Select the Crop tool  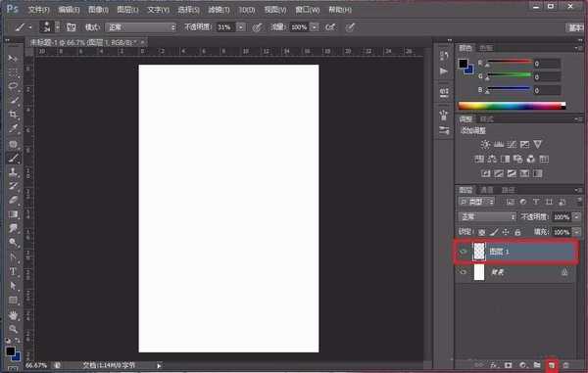[13, 115]
